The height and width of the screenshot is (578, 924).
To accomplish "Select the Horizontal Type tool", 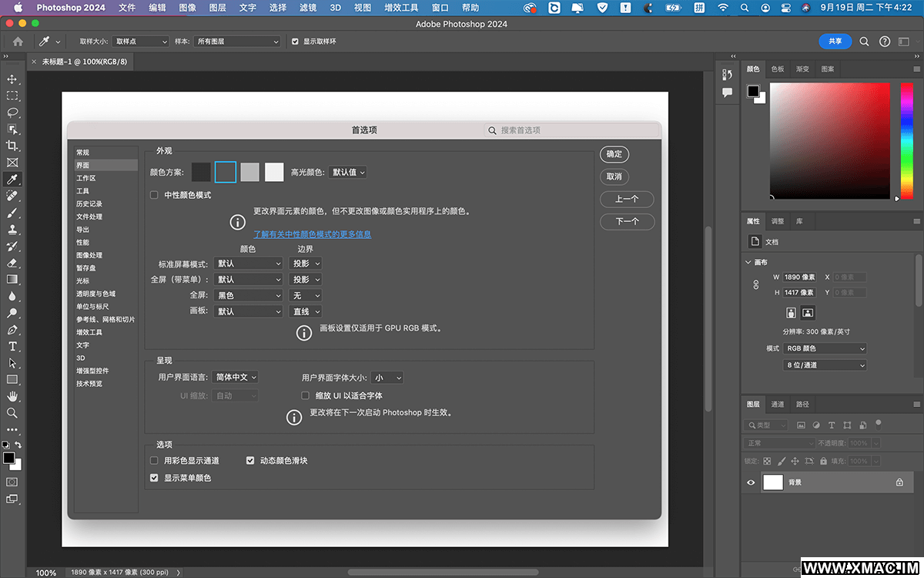I will pyautogui.click(x=12, y=347).
